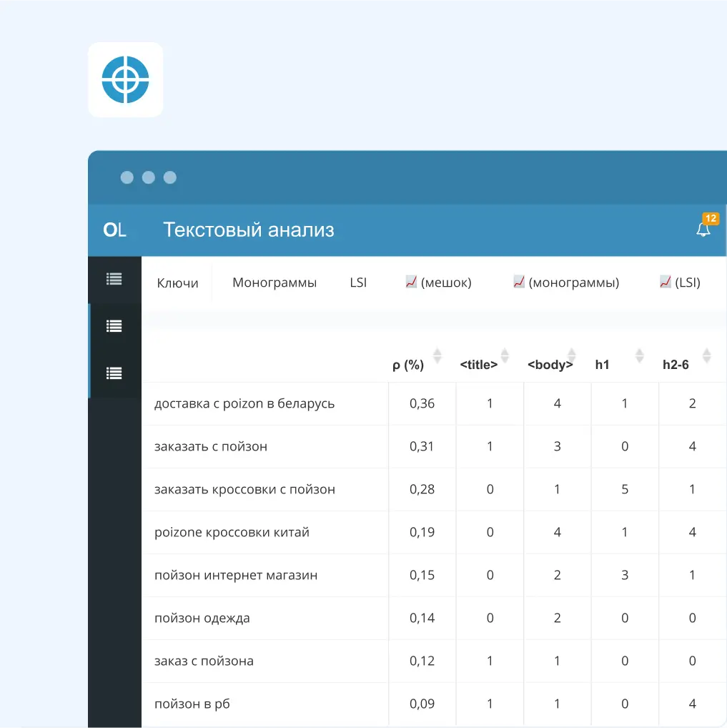
Task: Select the first list icon in sidebar
Action: 114,279
